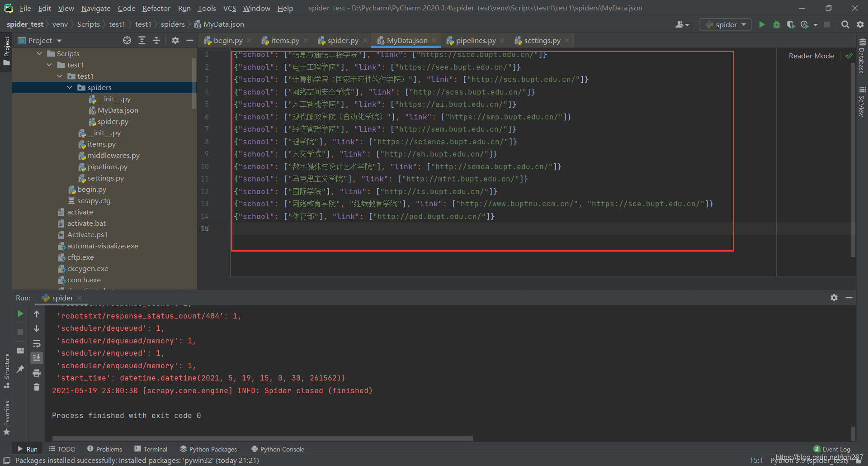Jump down the stack trace in the Run panel
Viewport: 868px width, 466px height.
click(37, 328)
